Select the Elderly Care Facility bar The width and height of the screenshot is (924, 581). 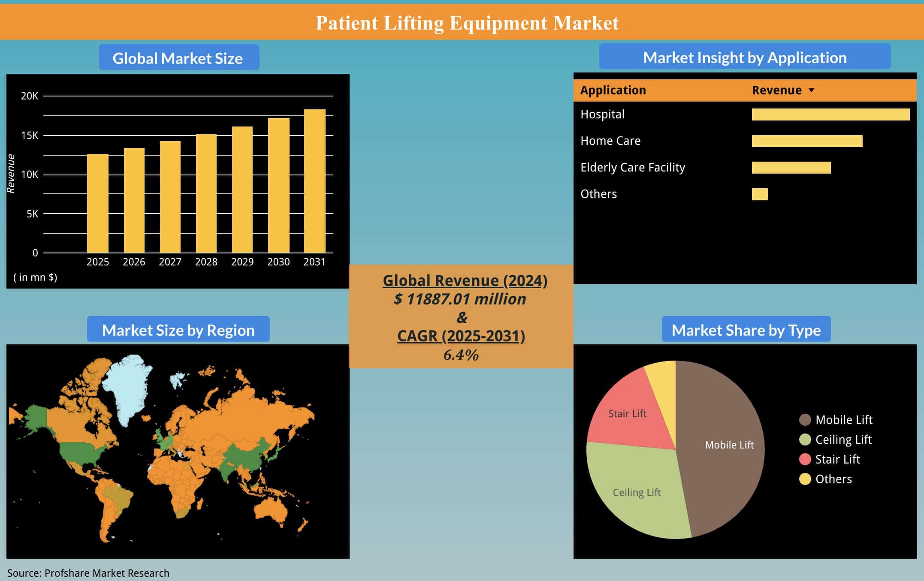(x=791, y=168)
